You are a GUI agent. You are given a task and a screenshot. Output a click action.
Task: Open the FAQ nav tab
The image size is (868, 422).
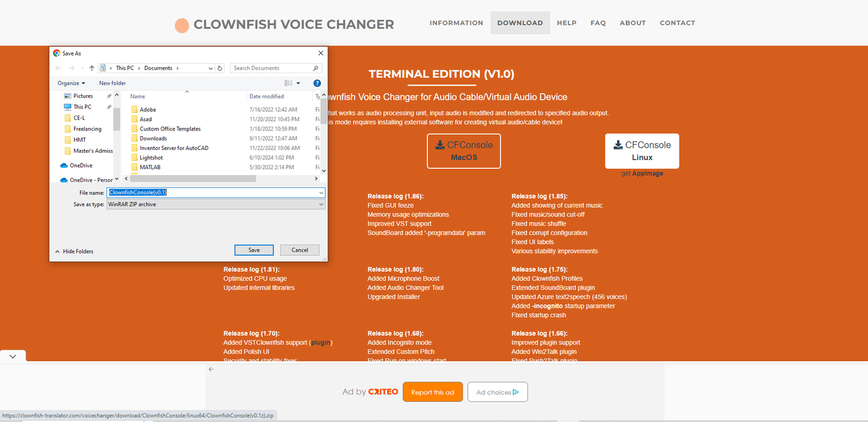(x=598, y=23)
